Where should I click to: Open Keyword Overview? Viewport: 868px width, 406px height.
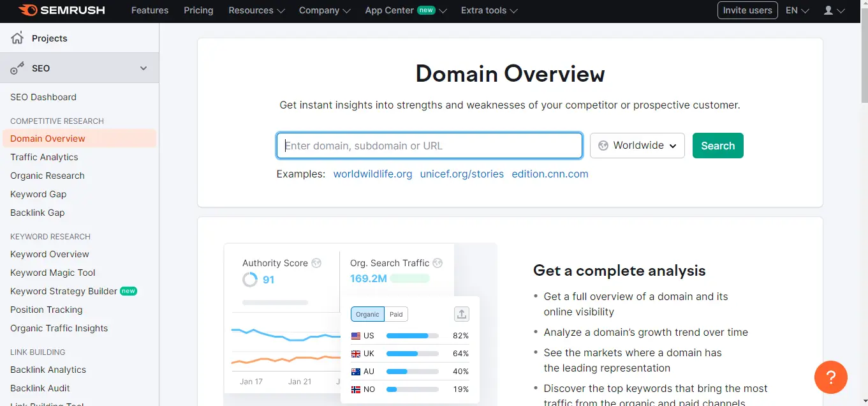50,254
